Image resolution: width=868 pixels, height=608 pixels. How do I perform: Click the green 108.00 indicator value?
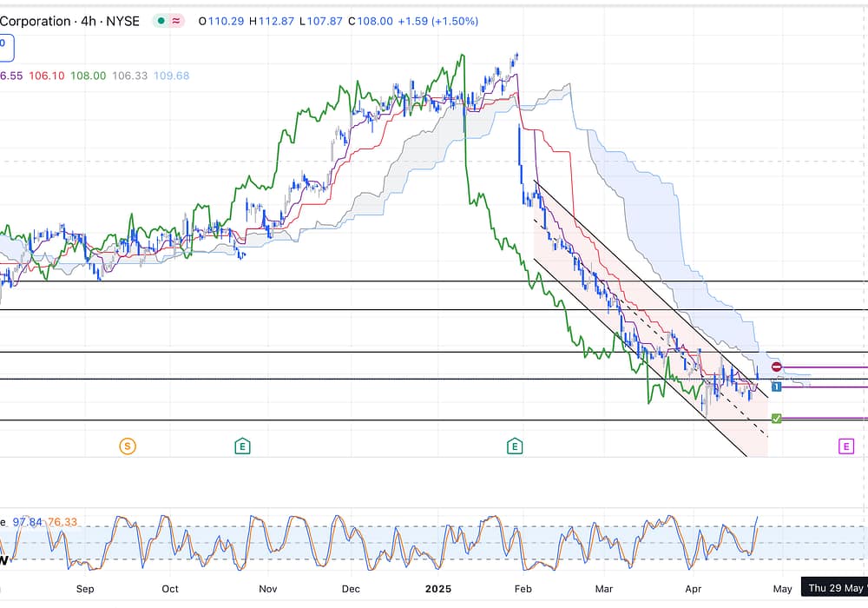88,76
